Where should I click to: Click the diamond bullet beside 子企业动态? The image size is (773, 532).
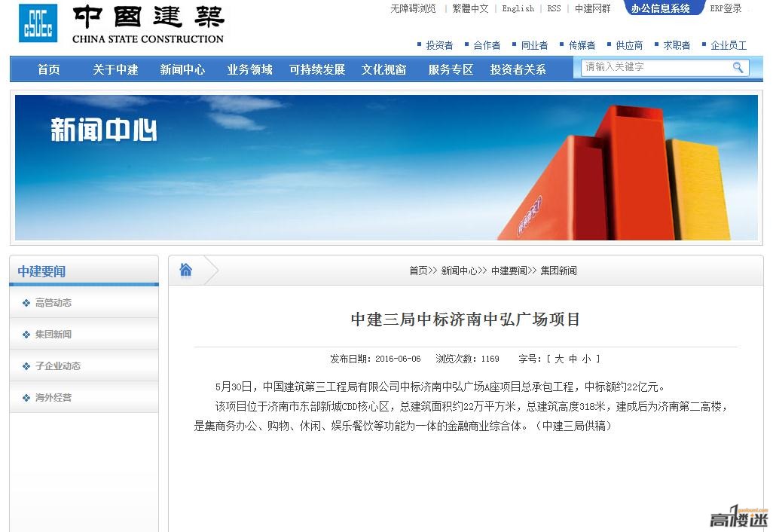pyautogui.click(x=26, y=365)
